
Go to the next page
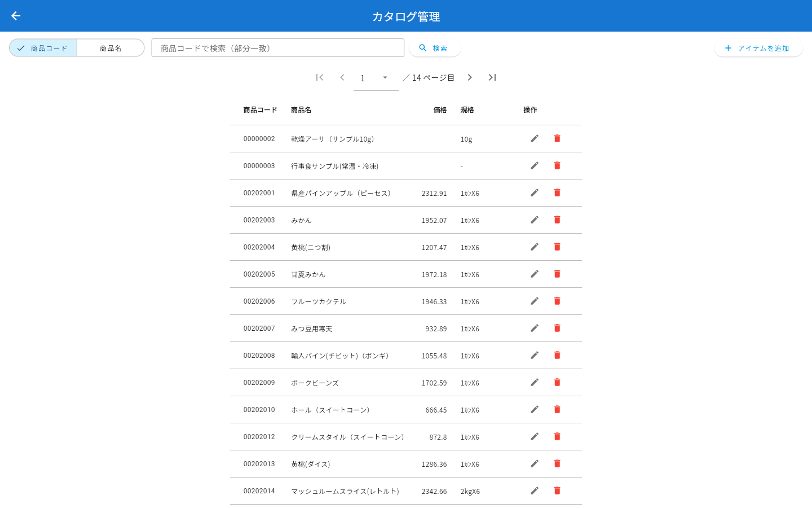pyautogui.click(x=470, y=77)
